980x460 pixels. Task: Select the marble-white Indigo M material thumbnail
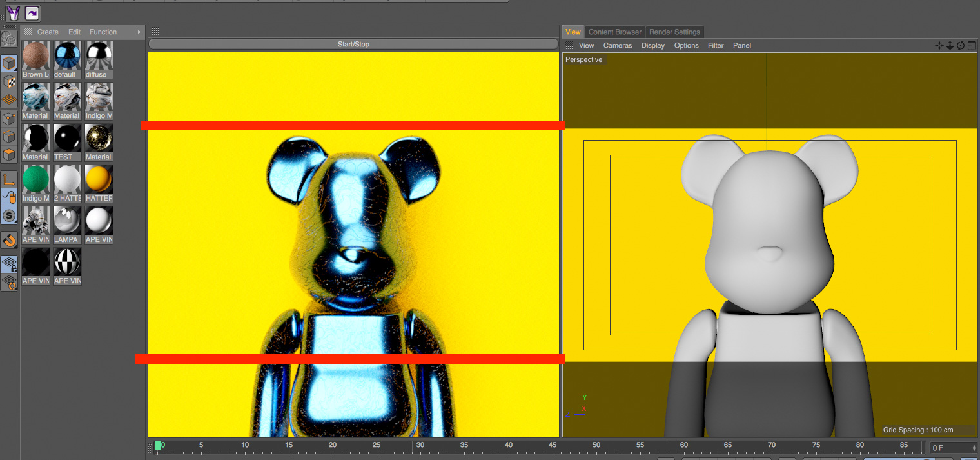coord(99,97)
